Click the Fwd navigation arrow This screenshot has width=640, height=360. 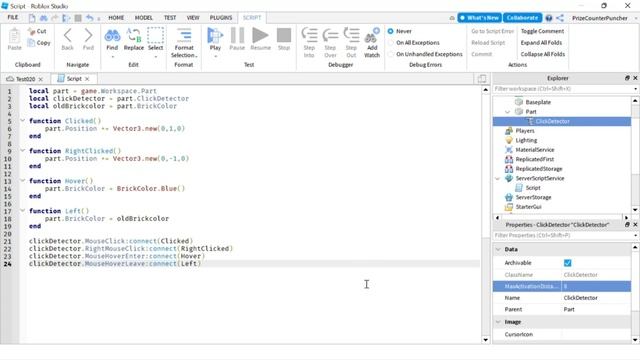pyautogui.click(x=88, y=36)
